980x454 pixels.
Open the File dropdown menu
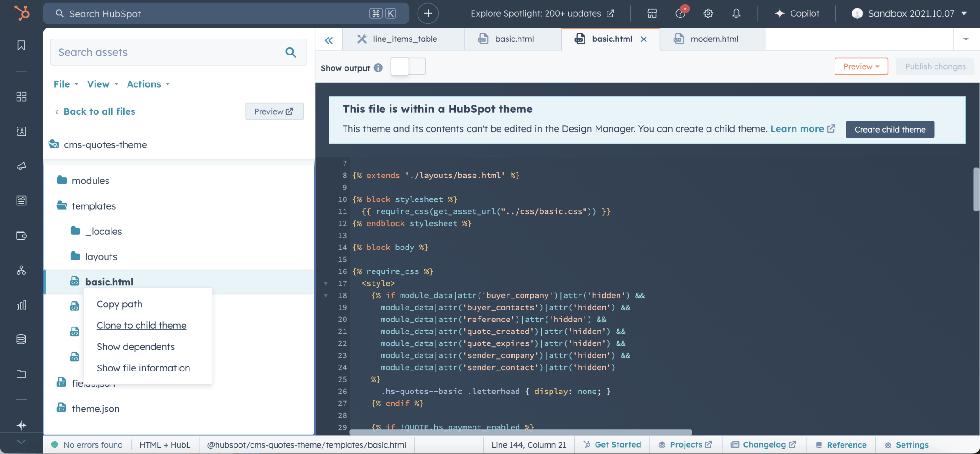(66, 84)
